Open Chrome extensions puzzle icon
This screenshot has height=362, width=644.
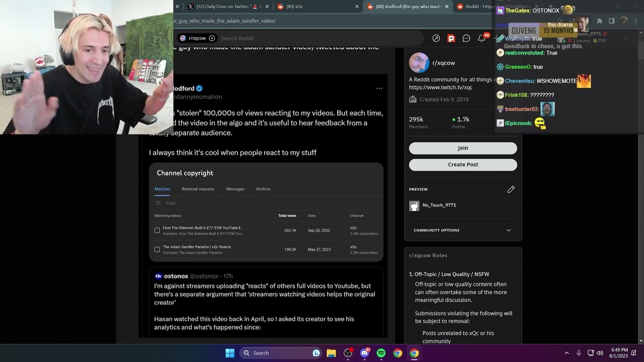(x=599, y=21)
